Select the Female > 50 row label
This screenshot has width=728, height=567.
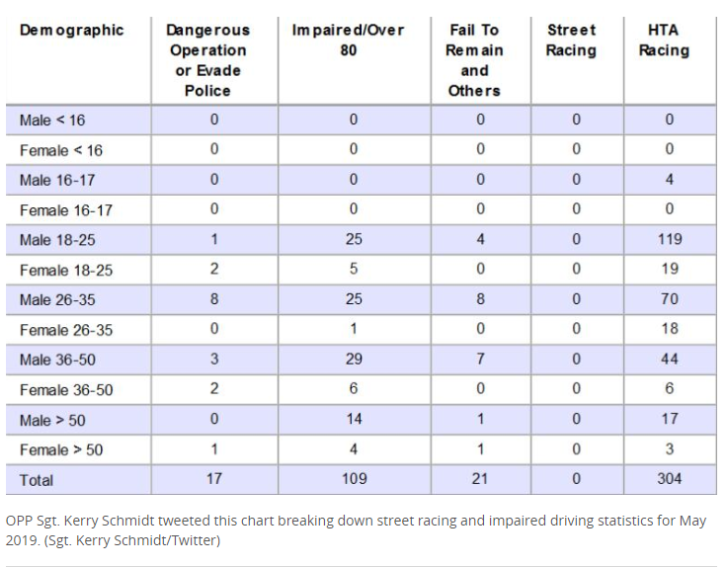coord(61,450)
